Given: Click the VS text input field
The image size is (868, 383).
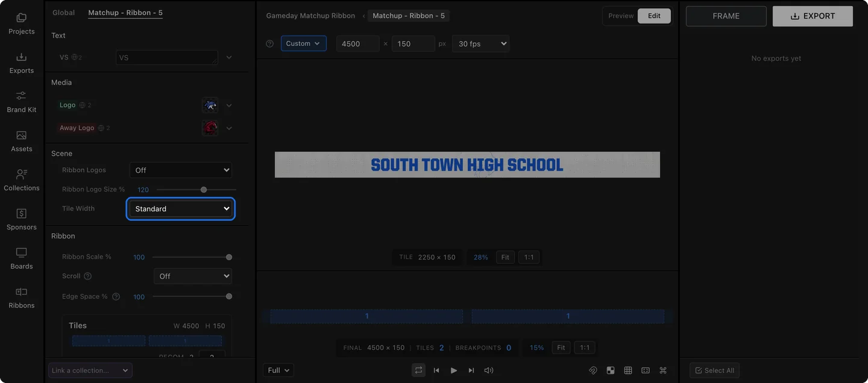Looking at the screenshot, I should click(x=167, y=57).
